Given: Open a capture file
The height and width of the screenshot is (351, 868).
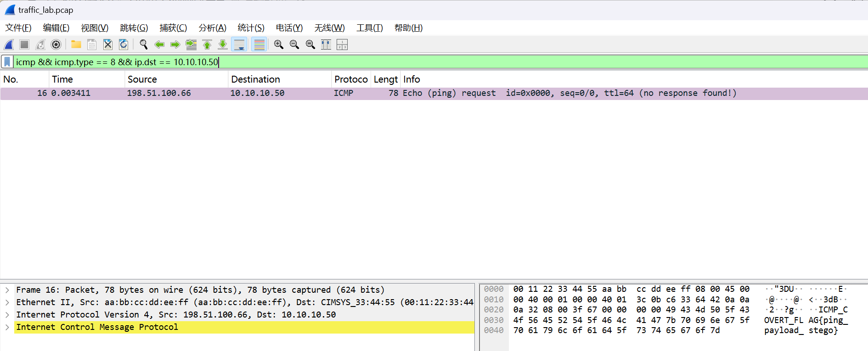Looking at the screenshot, I should pos(76,45).
